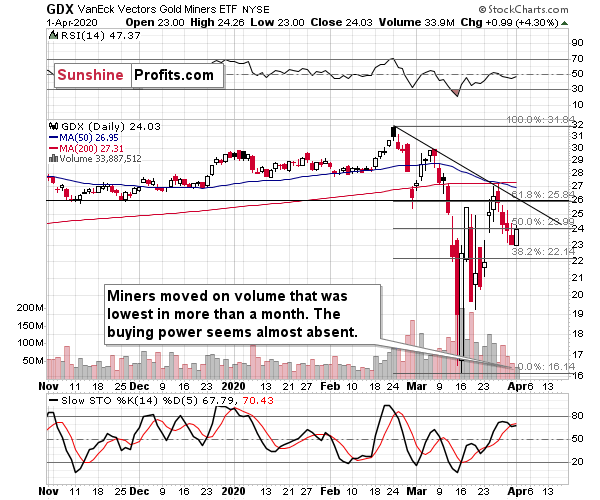Click the 'RSI(14) 47.37' label
This screenshot has height=500, width=600.
point(101,36)
